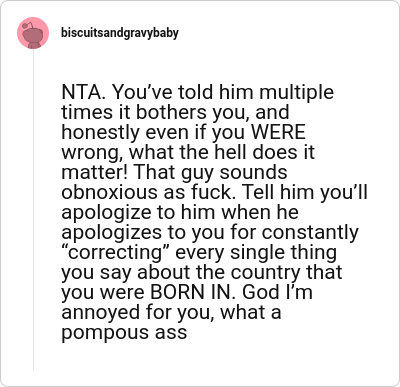Click the line "annoyed for you, what a"
Screen dimensions: 400x387
pos(171,312)
